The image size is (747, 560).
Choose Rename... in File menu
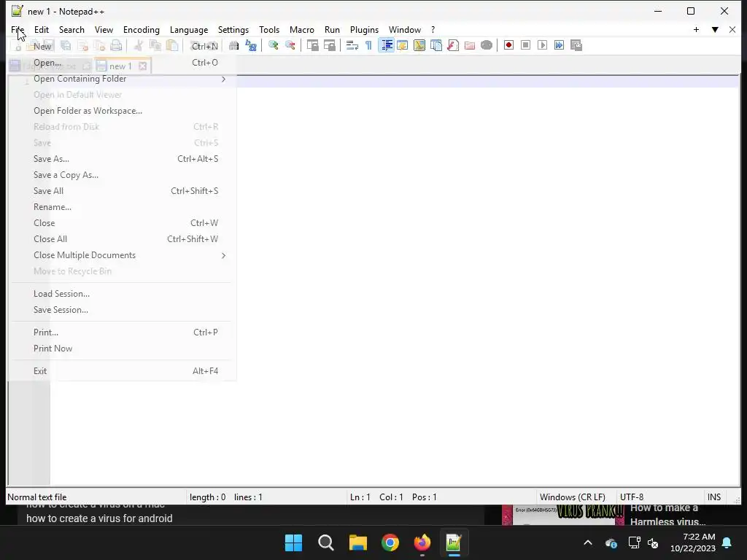coord(121,206)
